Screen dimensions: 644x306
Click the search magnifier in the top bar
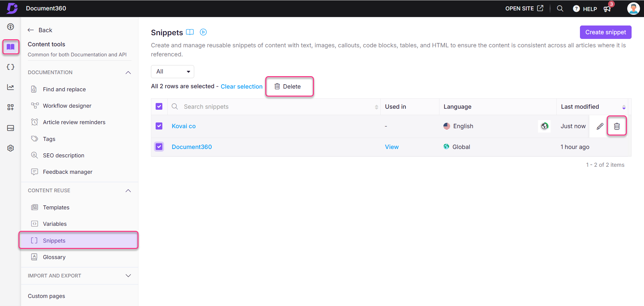560,8
